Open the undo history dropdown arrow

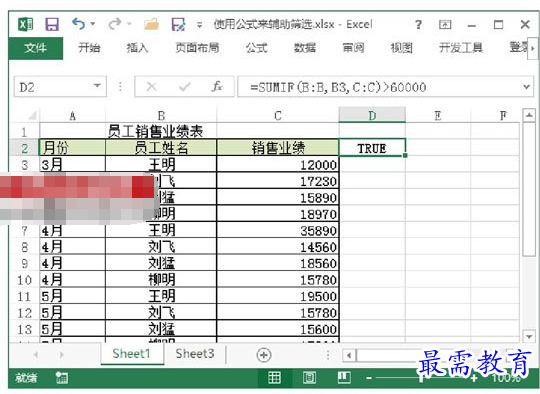(93, 24)
